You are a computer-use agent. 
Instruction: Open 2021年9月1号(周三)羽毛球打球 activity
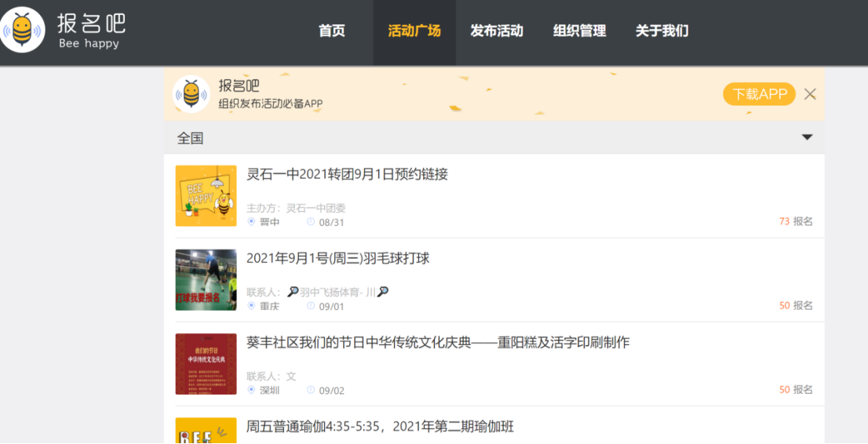pos(338,259)
